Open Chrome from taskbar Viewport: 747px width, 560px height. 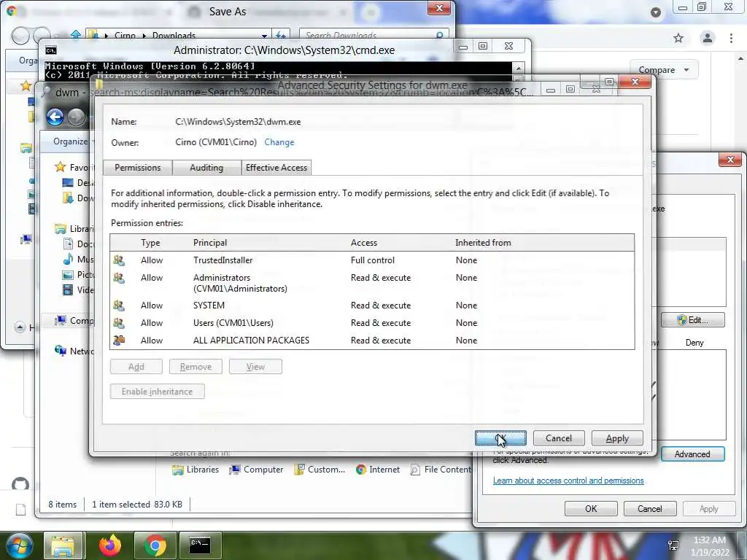(x=155, y=545)
